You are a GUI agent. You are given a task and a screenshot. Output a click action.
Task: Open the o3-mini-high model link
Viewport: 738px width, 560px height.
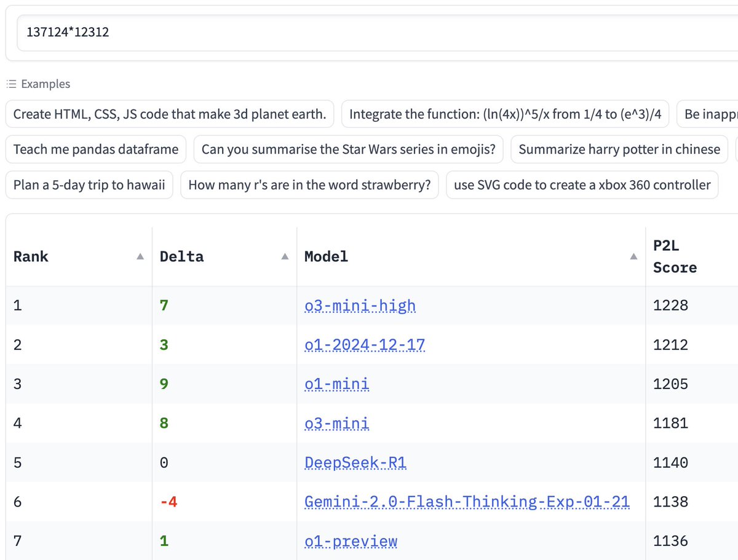[360, 306]
